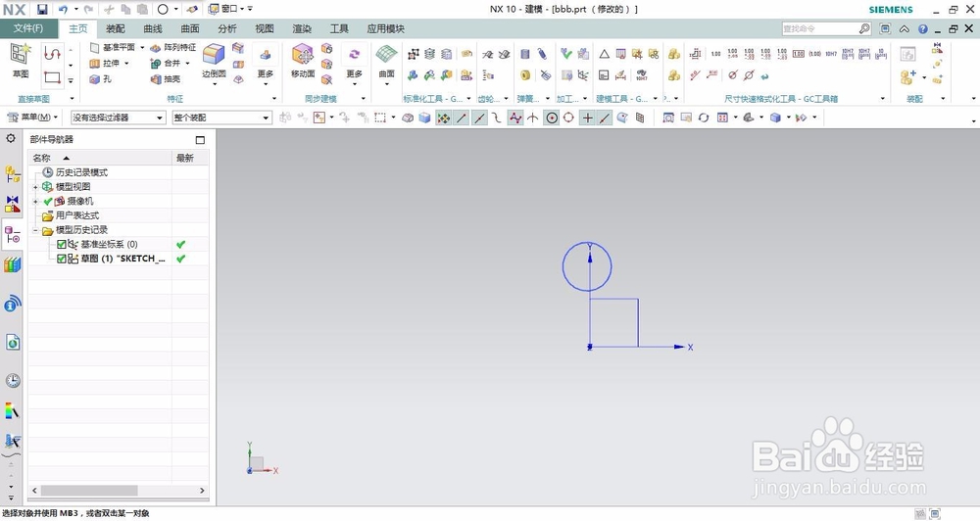Switch to the 曲线 ribbon tab

pos(153,28)
